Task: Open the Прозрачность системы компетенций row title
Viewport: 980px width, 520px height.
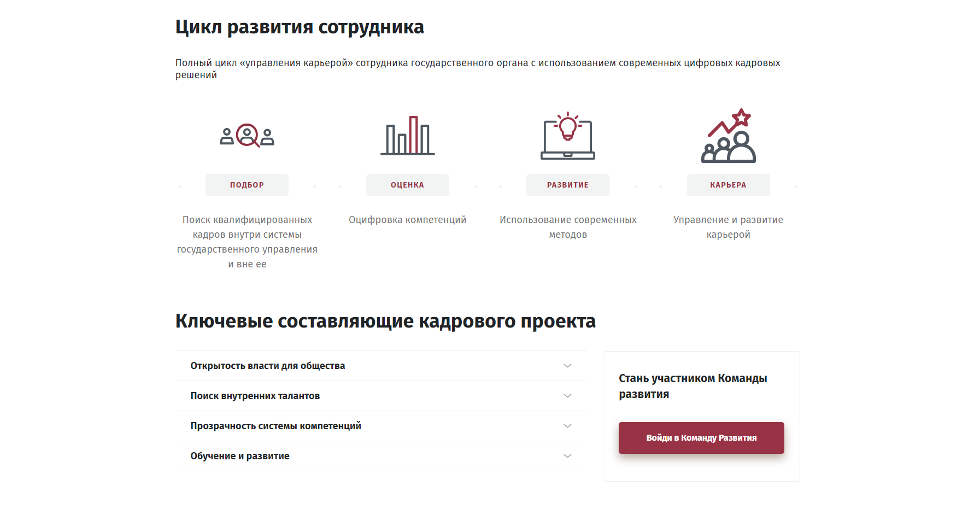Action: click(x=276, y=426)
